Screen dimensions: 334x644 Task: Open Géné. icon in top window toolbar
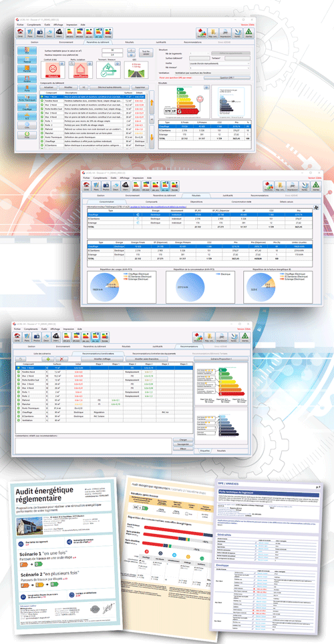point(20,33)
